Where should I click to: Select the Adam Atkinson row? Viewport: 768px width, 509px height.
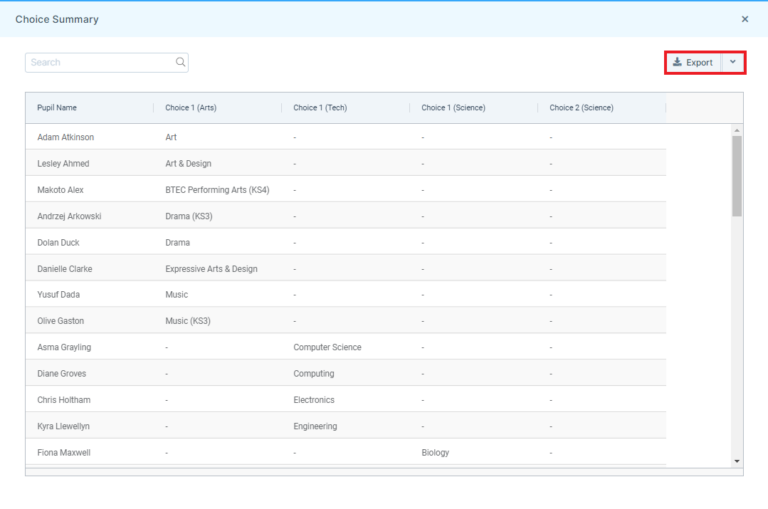pyautogui.click(x=66, y=137)
